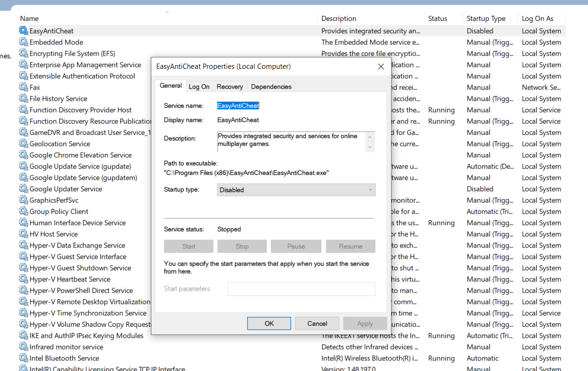This screenshot has height=371, width=588.
Task: Click the Google Chrome Elevation Service gear icon
Action: 23,155
